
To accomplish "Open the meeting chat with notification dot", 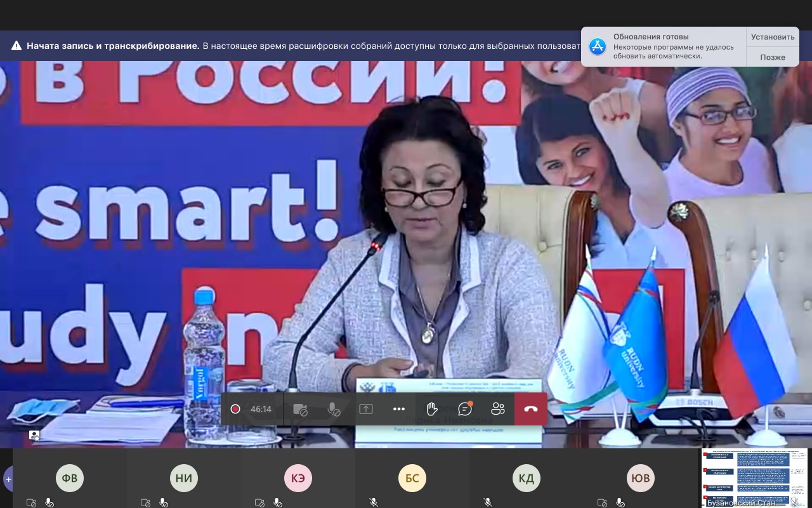I will [x=465, y=409].
